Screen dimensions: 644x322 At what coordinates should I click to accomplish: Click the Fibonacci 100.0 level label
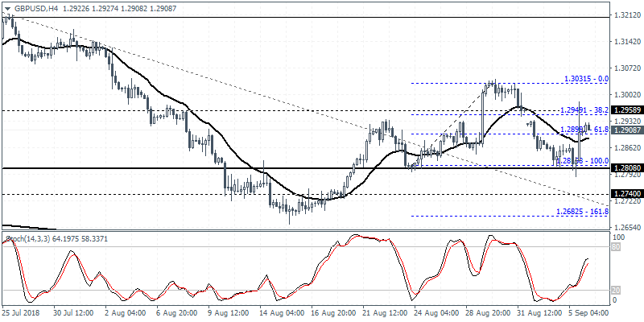click(582, 160)
